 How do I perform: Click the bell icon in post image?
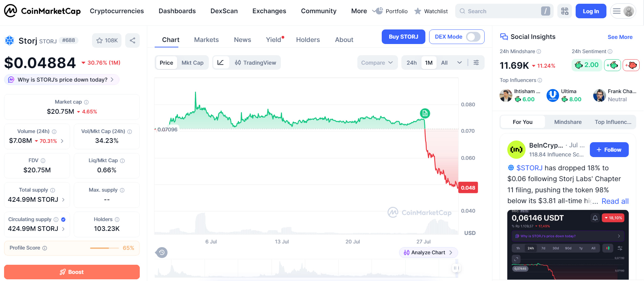595,218
